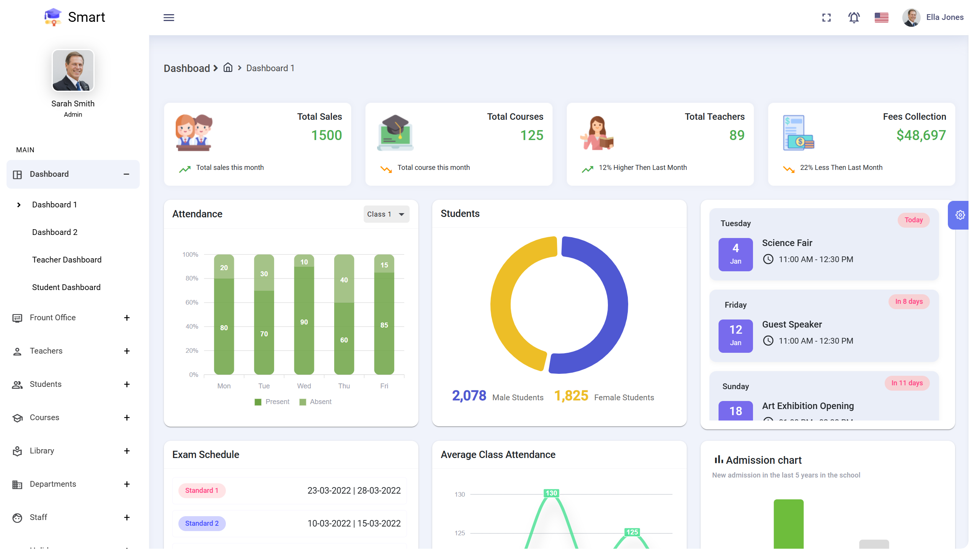Collapse the Dashboard section
Screen dimensions: 980x551
click(126, 174)
